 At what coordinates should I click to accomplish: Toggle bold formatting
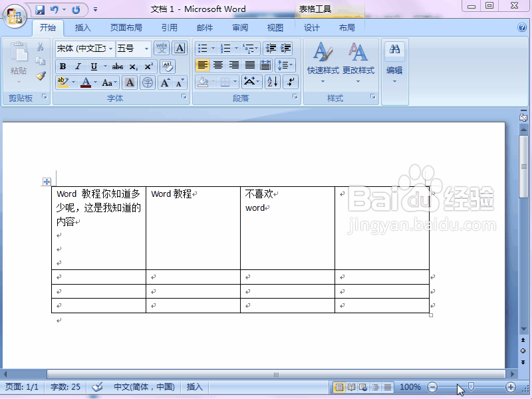(63, 66)
